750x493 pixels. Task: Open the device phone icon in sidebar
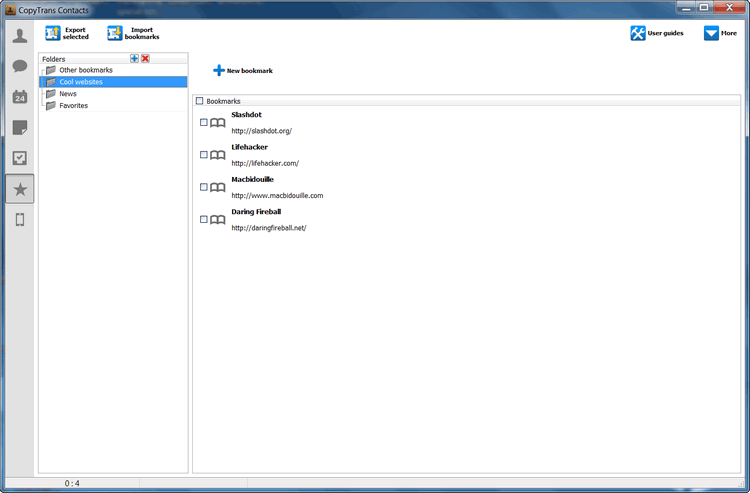pos(20,219)
